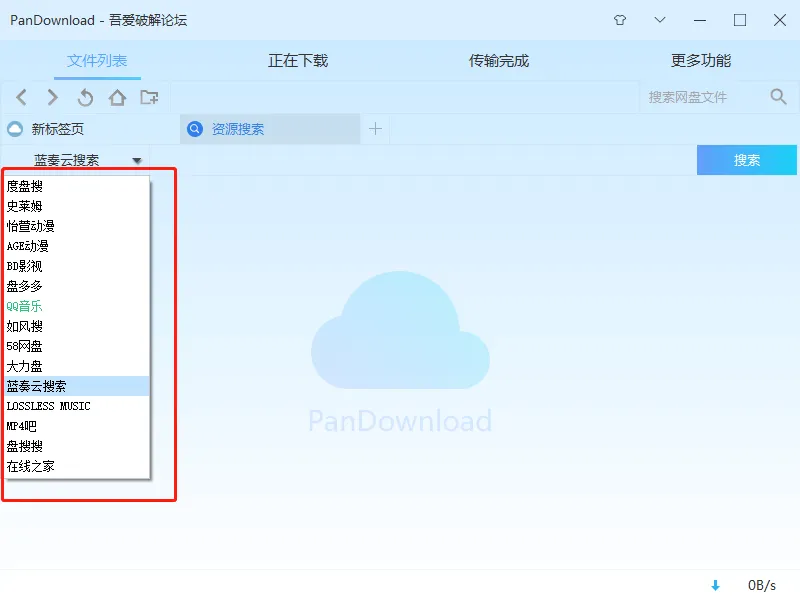800x600 pixels.
Task: Select the 新标签页 browser tab
Action: pos(91,129)
